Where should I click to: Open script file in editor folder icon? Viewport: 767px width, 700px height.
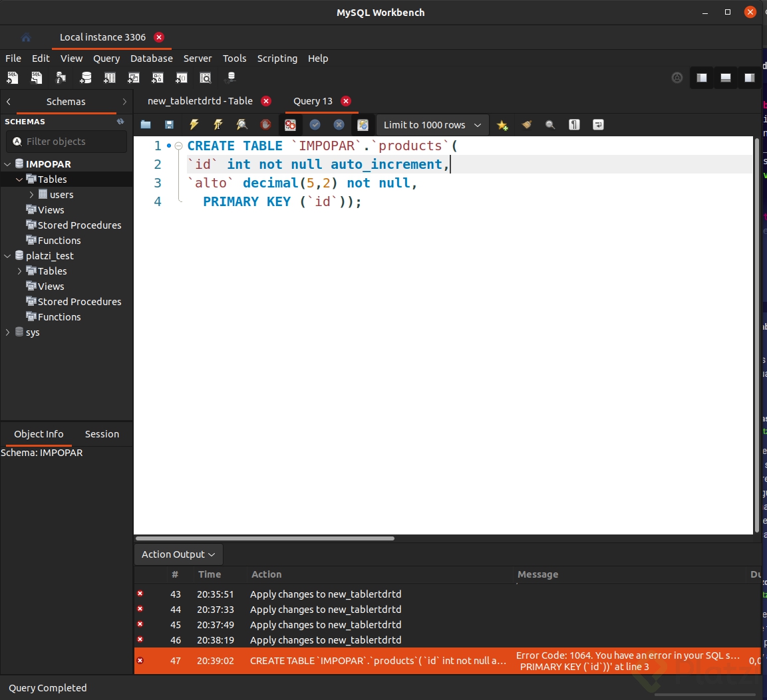pos(146,125)
